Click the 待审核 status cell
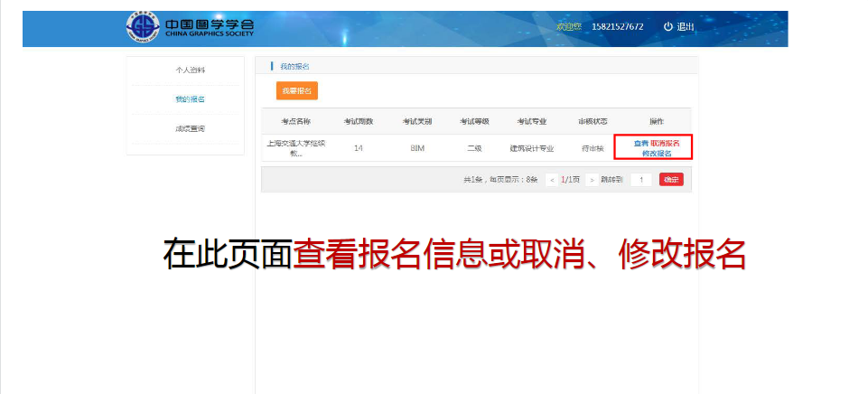 pyautogui.click(x=593, y=148)
